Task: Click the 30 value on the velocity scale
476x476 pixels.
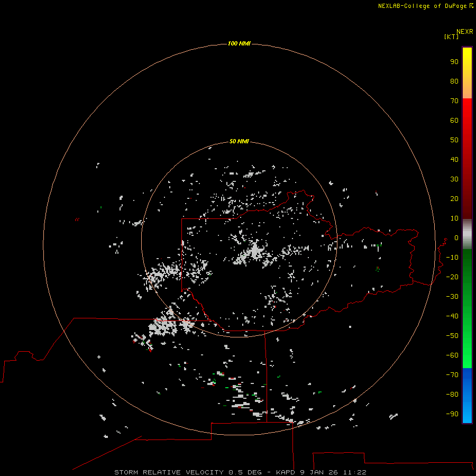Action: tap(454, 179)
